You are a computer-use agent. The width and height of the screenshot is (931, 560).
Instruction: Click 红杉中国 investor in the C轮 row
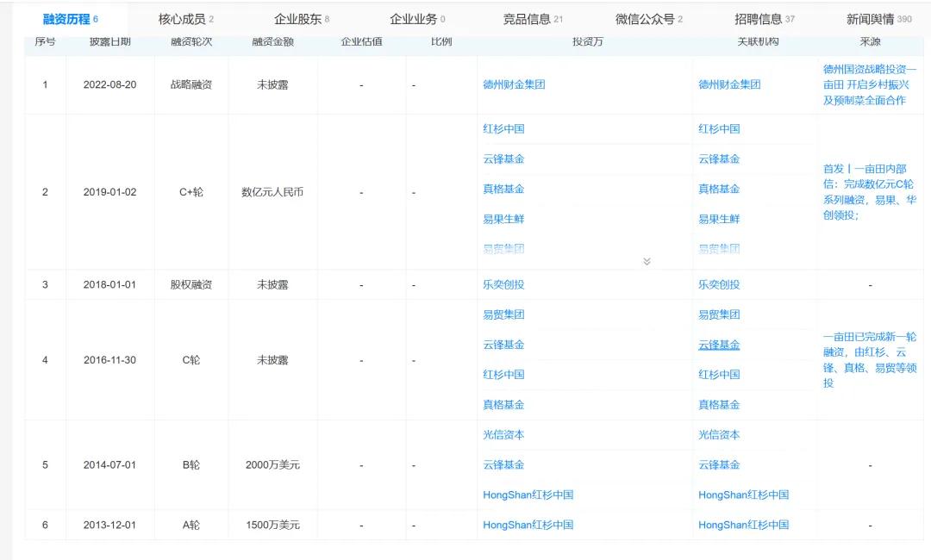point(503,374)
